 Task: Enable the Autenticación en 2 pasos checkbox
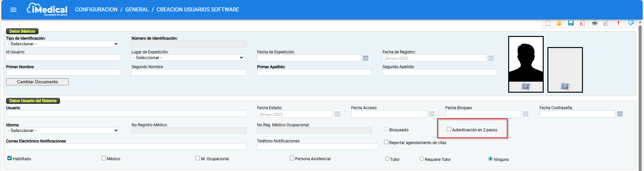pos(449,129)
